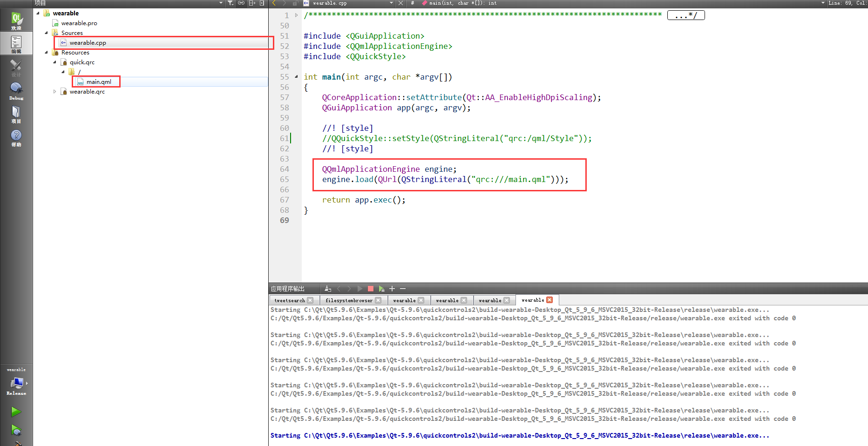Open the wearable Release kit selector

coord(16,382)
